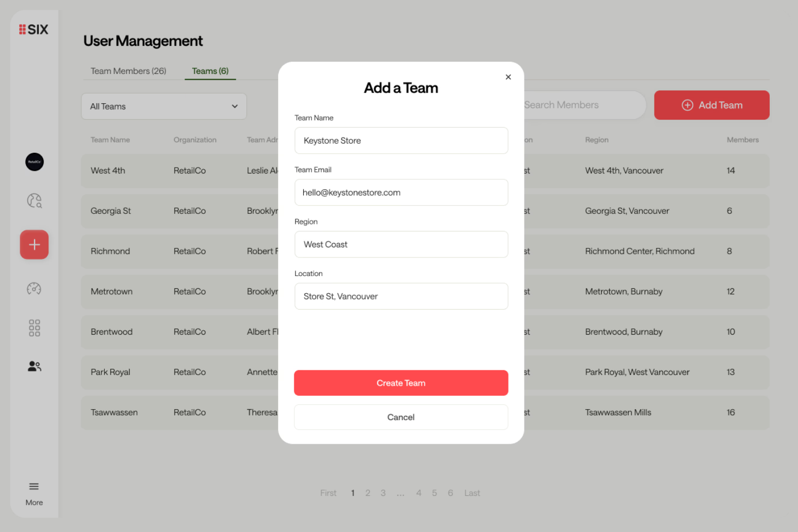798x532 pixels.
Task: Go to page 3
Action: pos(383,493)
